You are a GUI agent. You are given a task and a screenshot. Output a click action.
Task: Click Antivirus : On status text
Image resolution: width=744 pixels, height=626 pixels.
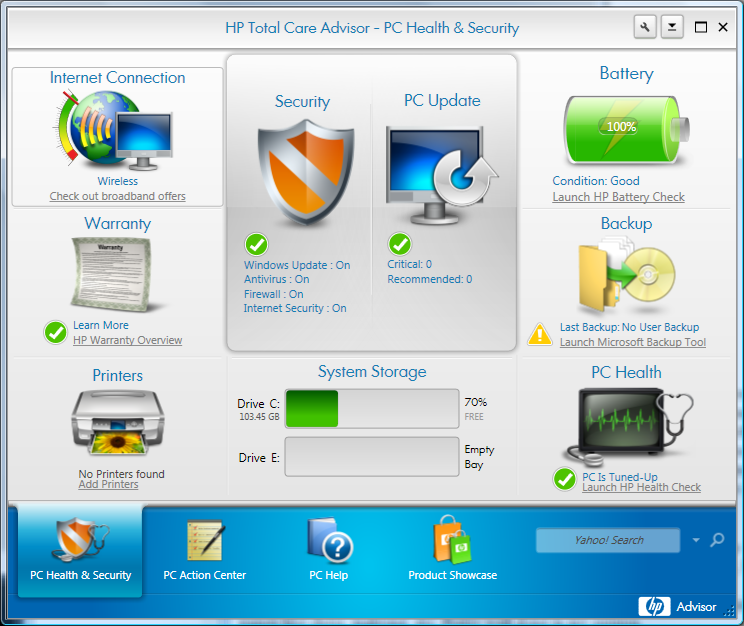pyautogui.click(x=277, y=279)
